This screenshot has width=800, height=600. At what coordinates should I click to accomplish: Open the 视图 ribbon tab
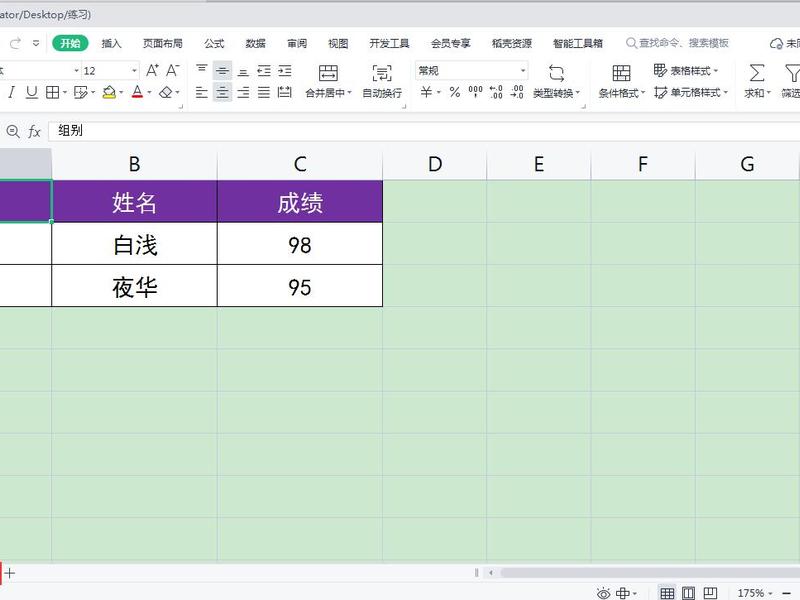338,43
